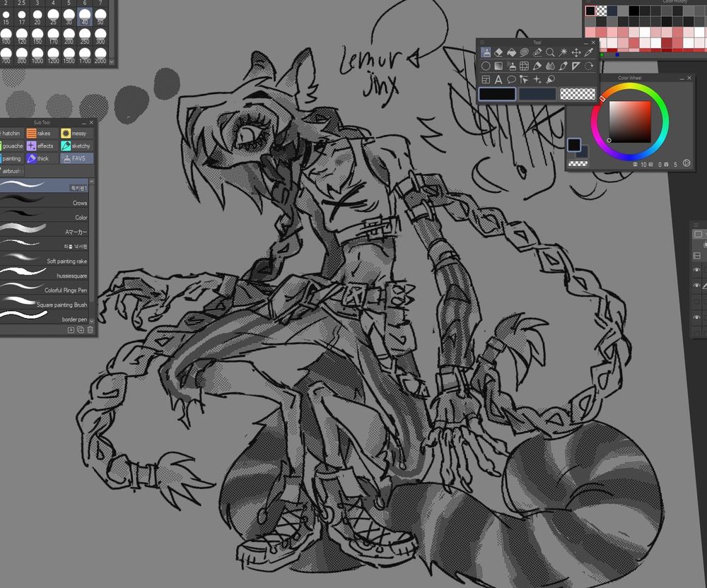This screenshot has height=588, width=707.
Task: Choose the Soft painting rake brush
Action: pyautogui.click(x=44, y=259)
